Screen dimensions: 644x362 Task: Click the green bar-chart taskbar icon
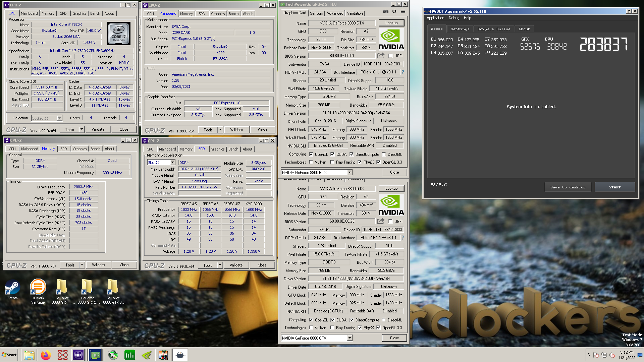pyautogui.click(x=130, y=355)
